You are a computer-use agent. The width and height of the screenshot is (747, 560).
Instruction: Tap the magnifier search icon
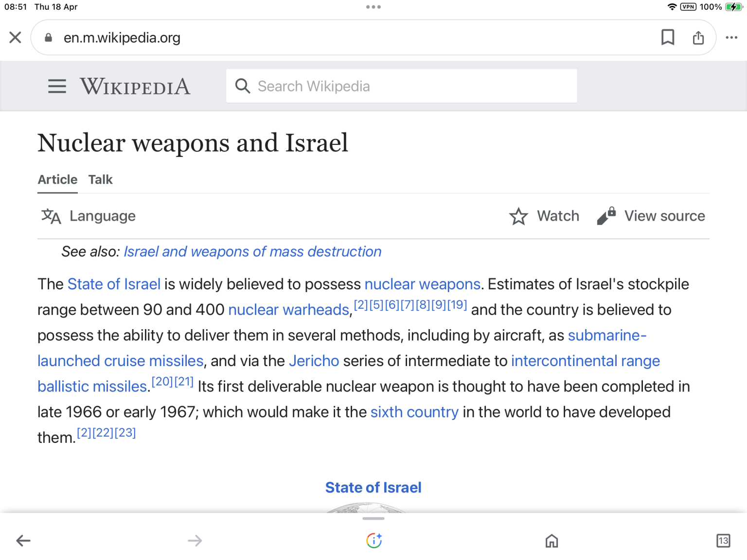(x=243, y=86)
